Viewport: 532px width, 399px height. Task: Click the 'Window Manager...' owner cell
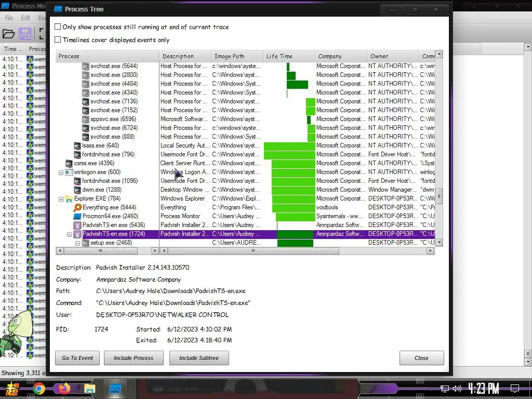pos(393,190)
